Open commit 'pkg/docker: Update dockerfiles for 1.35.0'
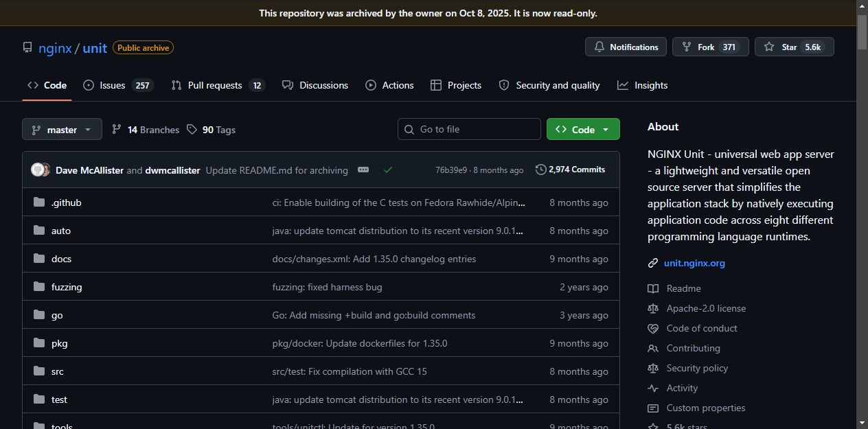This screenshot has height=429, width=868. pos(360,343)
